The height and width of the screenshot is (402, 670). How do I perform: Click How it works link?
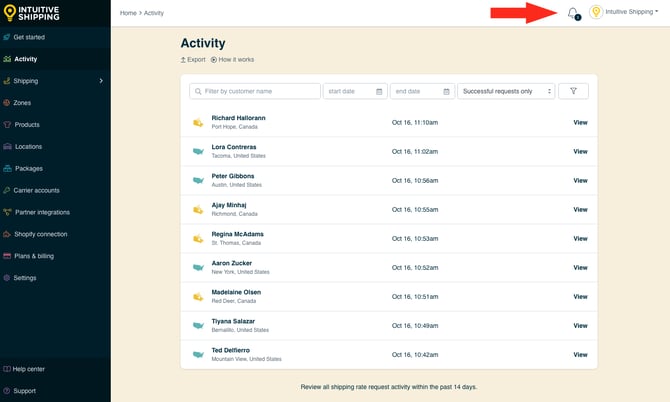point(232,59)
